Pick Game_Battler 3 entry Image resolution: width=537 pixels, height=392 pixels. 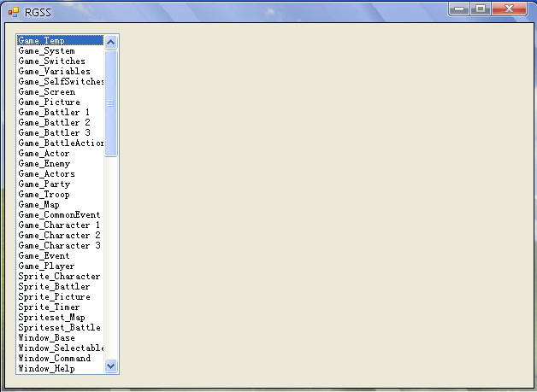click(x=60, y=132)
